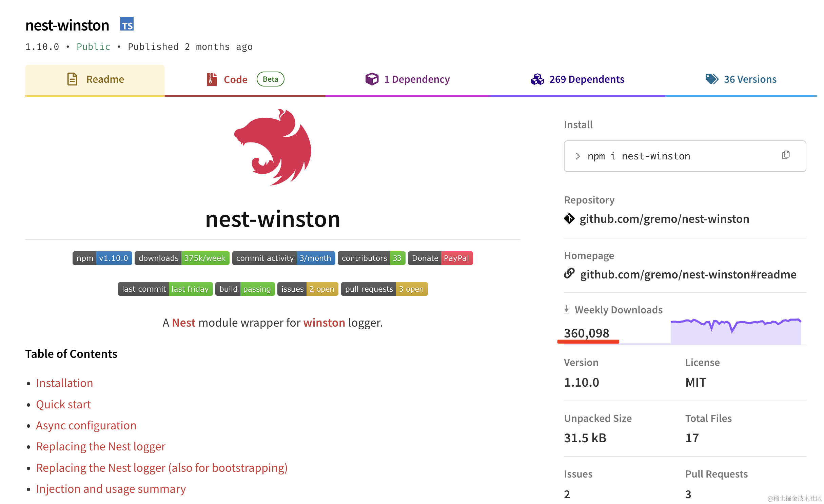This screenshot has width=824, height=504.
Task: Click the build passing badge
Action: (x=245, y=289)
